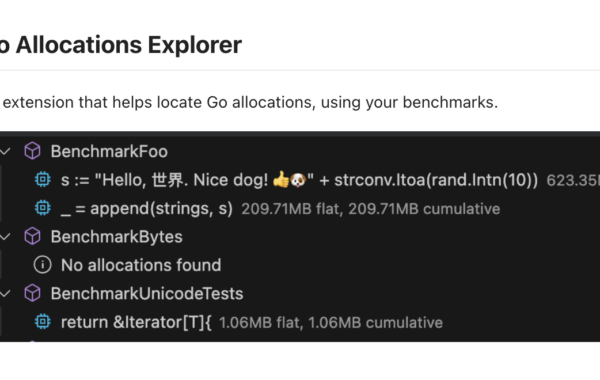Image resolution: width=600 pixels, height=380 pixels.
Task: Click the cube icon beside BenchmarkFoo
Action: [33, 151]
